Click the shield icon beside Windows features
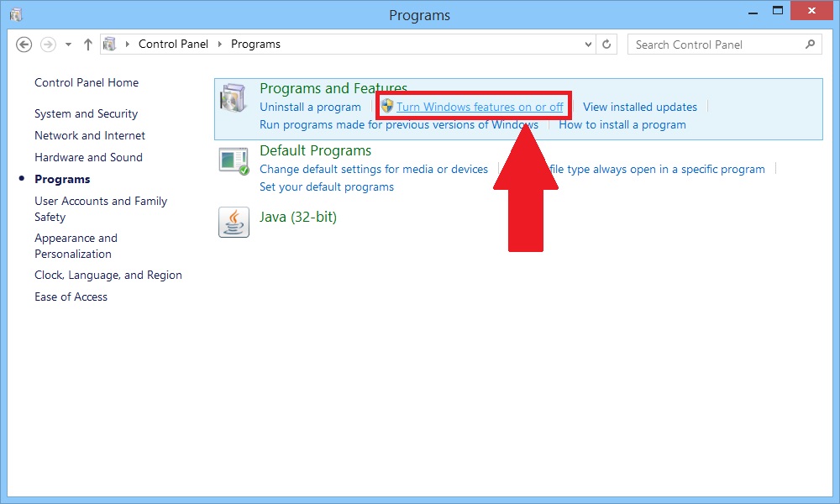 [x=387, y=107]
